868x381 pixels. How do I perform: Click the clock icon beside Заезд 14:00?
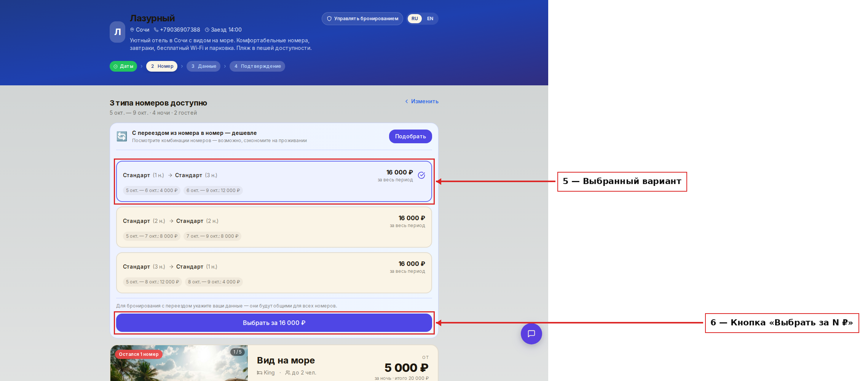click(207, 30)
